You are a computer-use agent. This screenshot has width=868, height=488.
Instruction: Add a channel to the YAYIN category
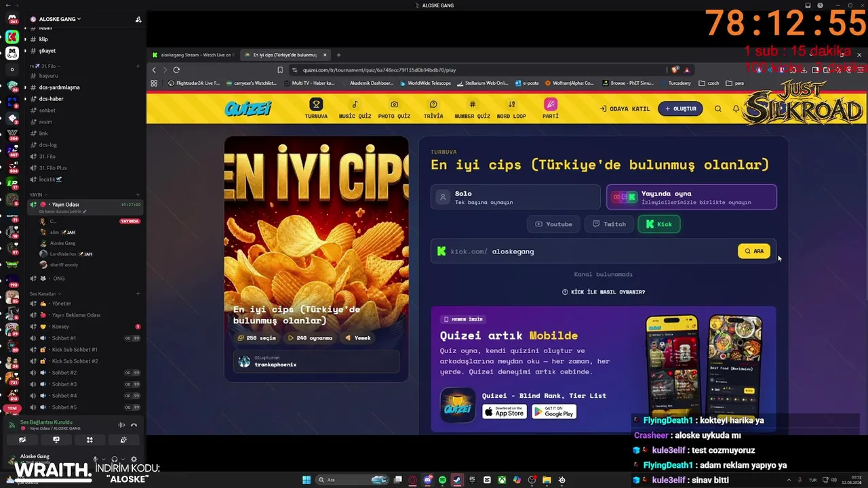click(x=138, y=195)
